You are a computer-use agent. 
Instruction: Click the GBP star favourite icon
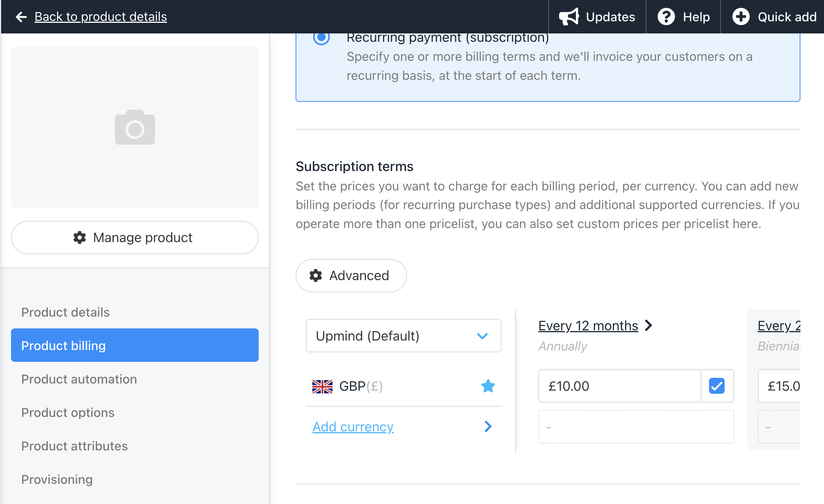coord(488,386)
